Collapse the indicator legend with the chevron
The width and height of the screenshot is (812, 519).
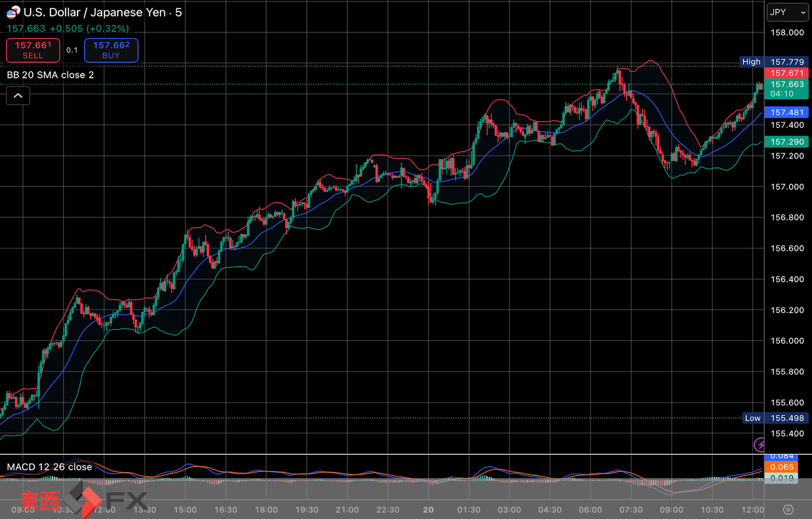18,96
